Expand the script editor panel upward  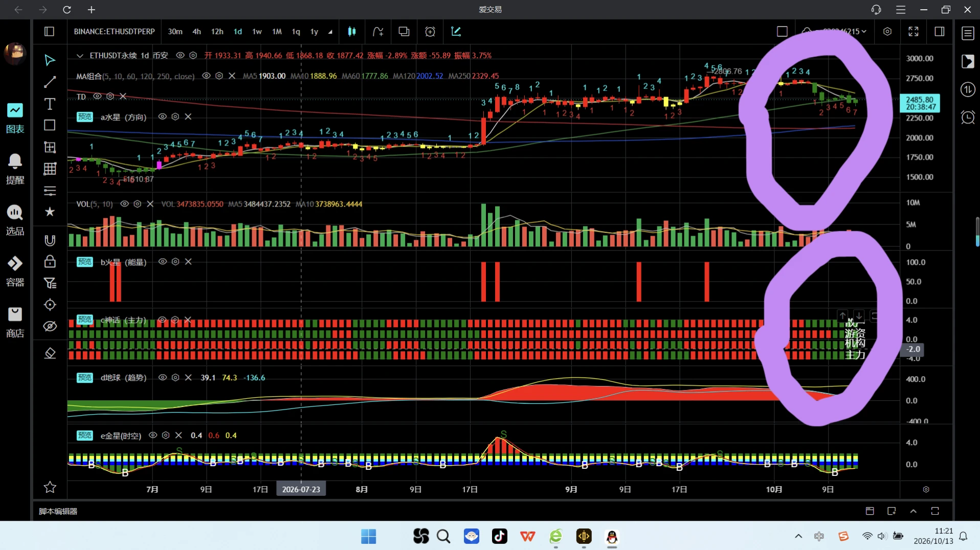[914, 511]
